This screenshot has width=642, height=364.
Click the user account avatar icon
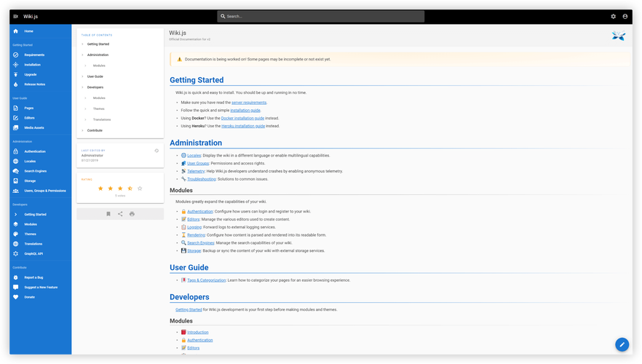pyautogui.click(x=625, y=16)
